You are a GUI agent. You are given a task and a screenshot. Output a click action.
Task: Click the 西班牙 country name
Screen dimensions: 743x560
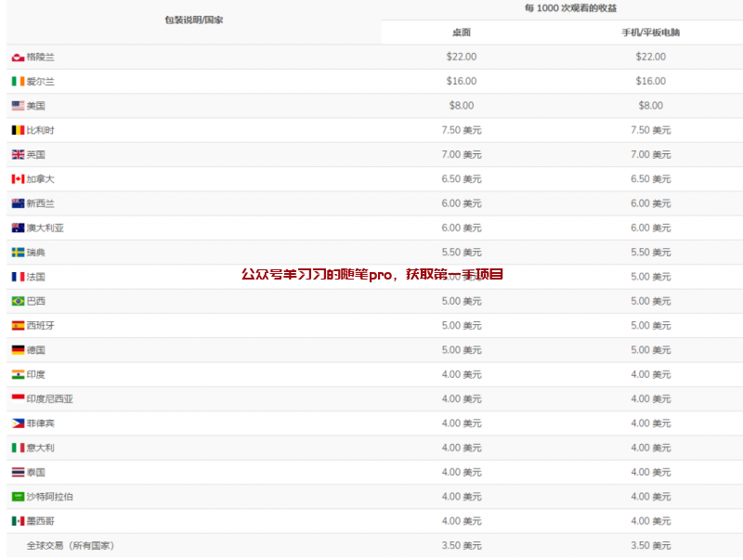click(x=41, y=326)
